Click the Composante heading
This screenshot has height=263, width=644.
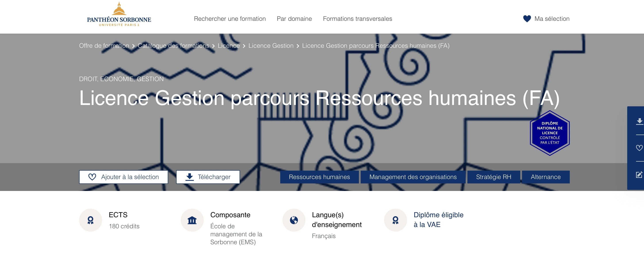pos(230,215)
